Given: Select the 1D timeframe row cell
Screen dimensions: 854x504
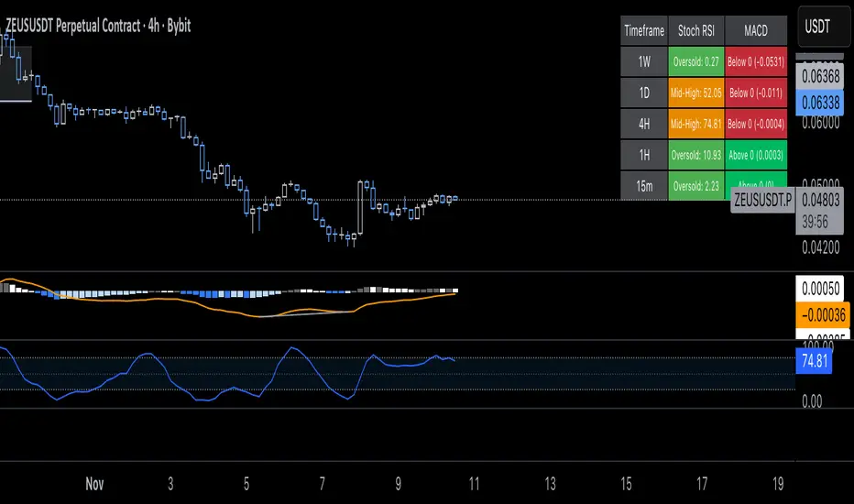Looking at the screenshot, I should tap(644, 93).
